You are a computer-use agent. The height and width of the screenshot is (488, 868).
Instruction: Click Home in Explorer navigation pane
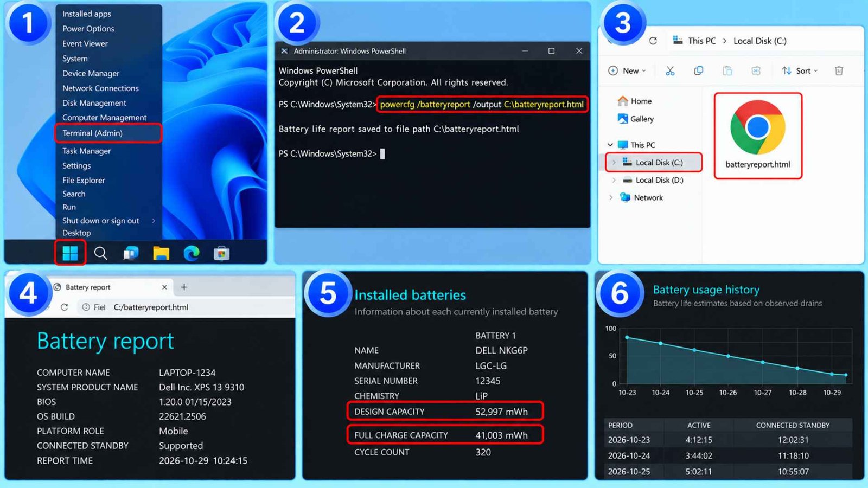(635, 101)
